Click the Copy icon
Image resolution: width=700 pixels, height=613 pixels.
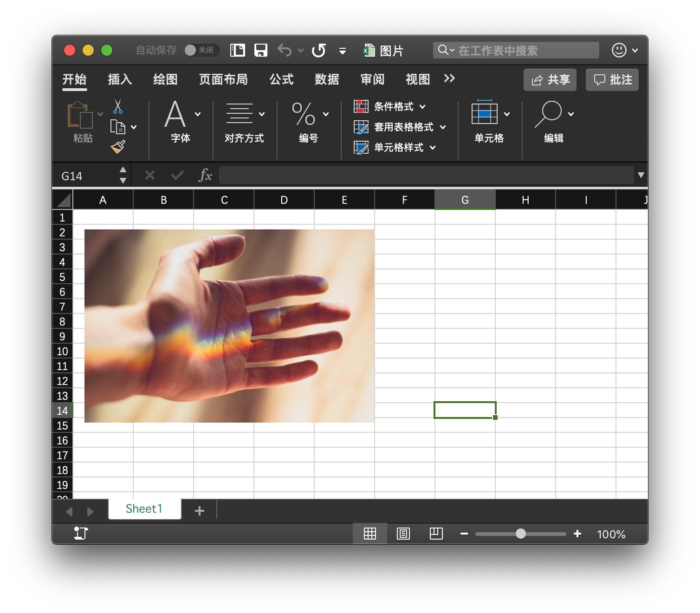point(117,127)
